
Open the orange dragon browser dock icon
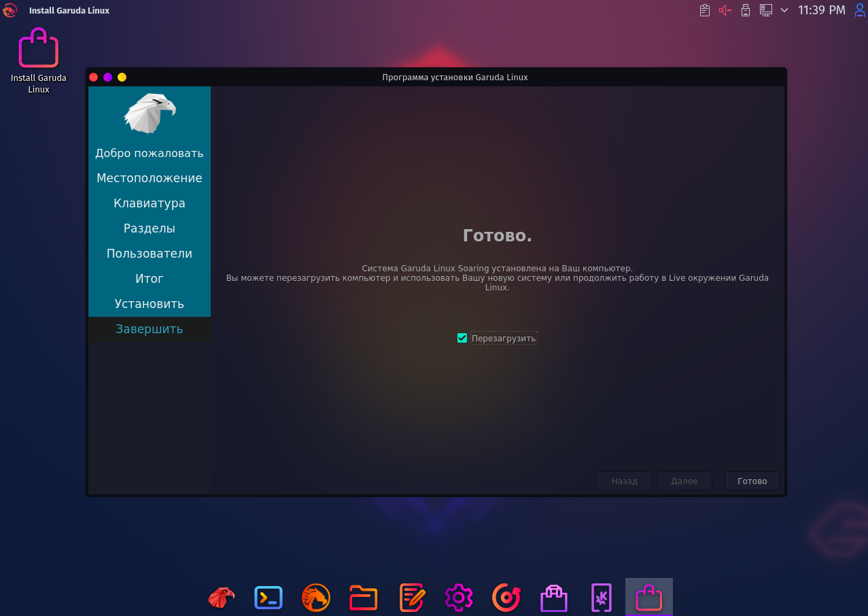point(316,598)
